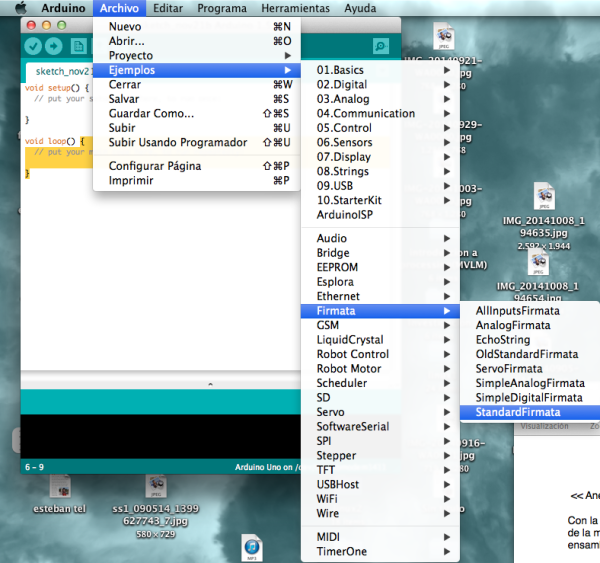Viewport: 600px width, 563px height.
Task: Expand Bridge library examples
Action: click(x=380, y=253)
